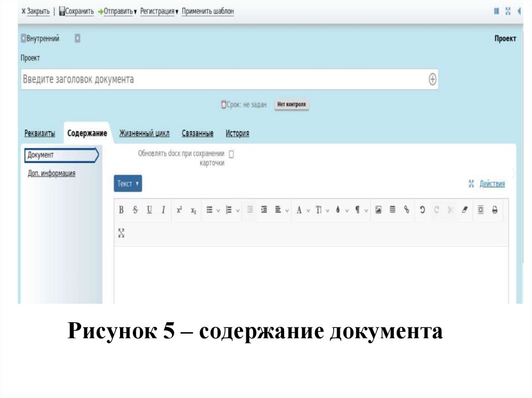Clear formatting with eraser icon

(465, 210)
